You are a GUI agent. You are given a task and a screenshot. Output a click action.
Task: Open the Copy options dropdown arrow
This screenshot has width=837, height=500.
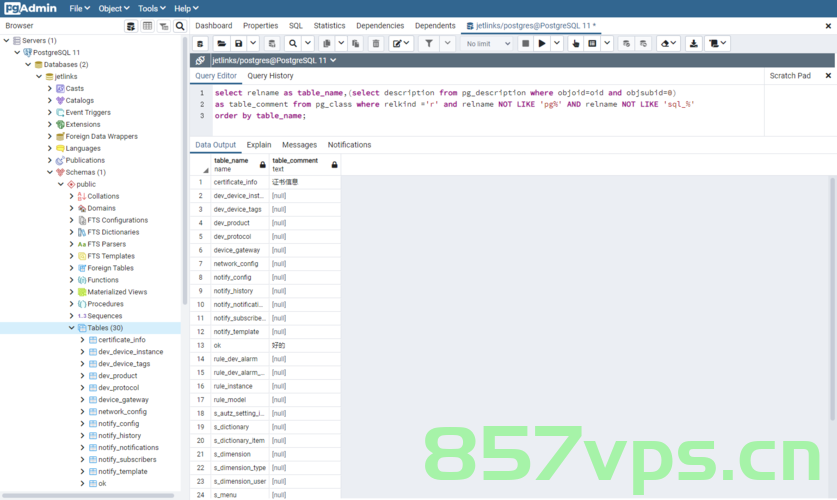(x=341, y=44)
